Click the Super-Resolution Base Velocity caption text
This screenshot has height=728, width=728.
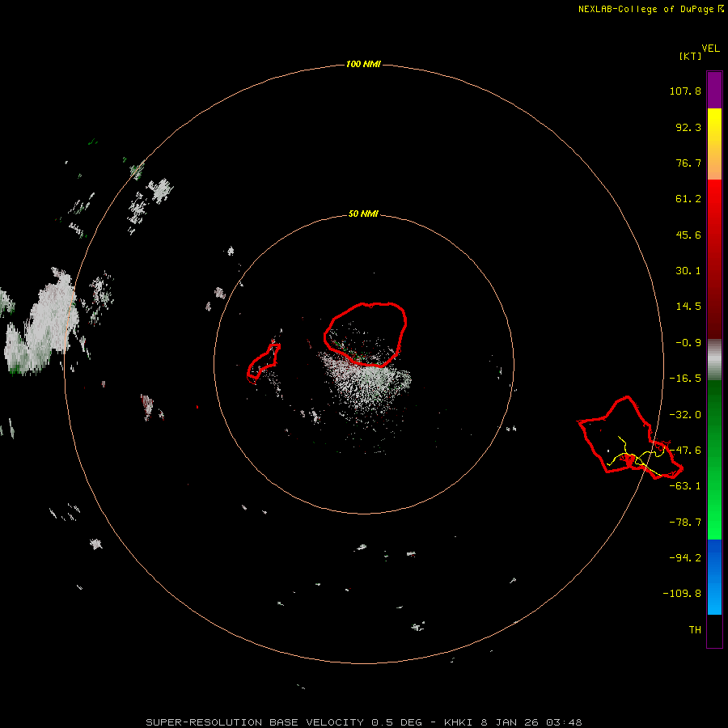[x=363, y=722]
